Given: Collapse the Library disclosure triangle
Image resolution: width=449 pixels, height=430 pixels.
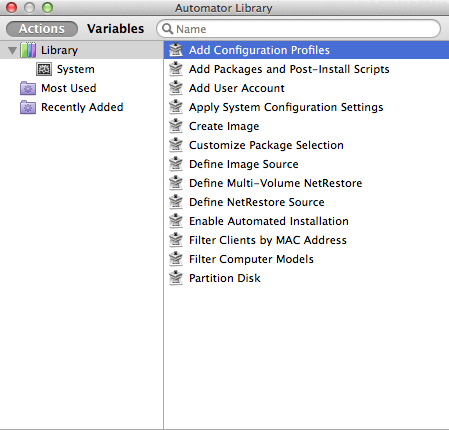Looking at the screenshot, I should point(12,50).
